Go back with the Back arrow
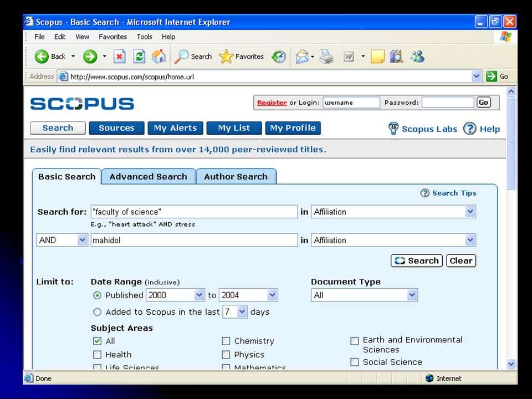Screen dimensions: 532x399 42,57
